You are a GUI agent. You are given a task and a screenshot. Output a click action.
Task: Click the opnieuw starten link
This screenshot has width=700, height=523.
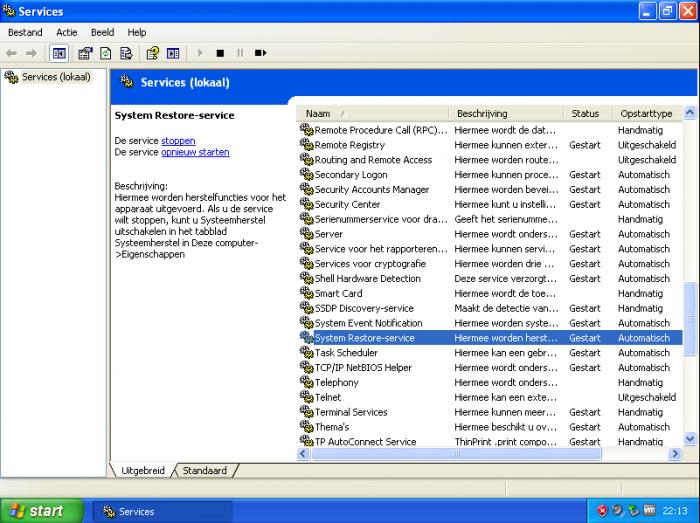(195, 152)
